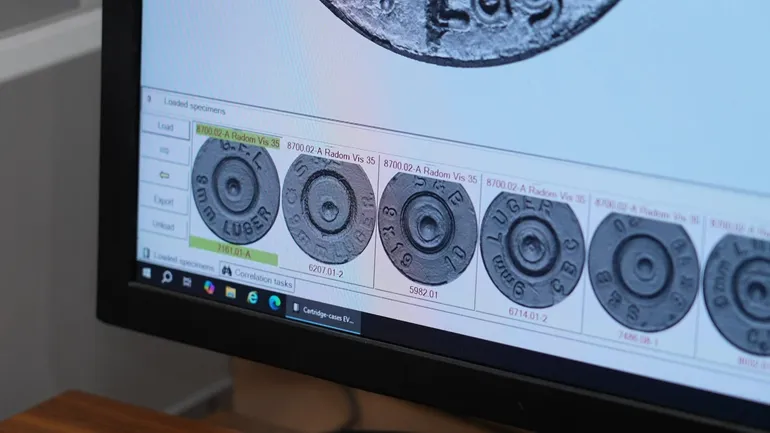Select specimen 5982.01 cartridge thumbnail

coord(428,225)
